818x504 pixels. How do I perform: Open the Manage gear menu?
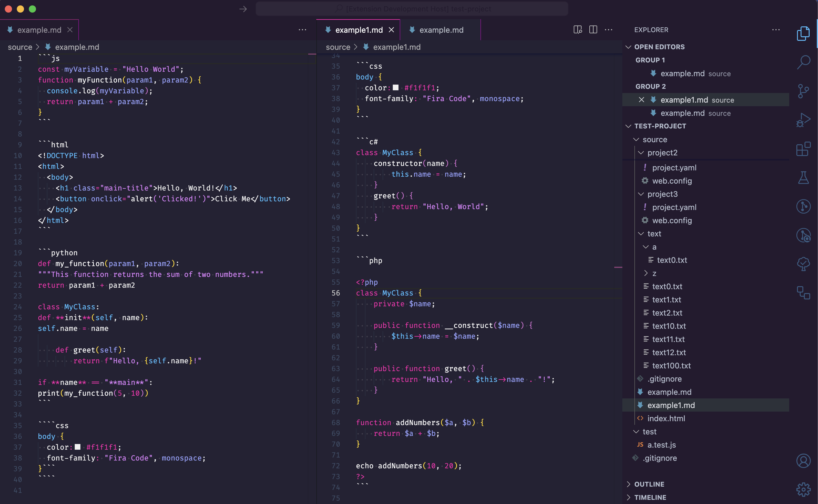point(803,490)
